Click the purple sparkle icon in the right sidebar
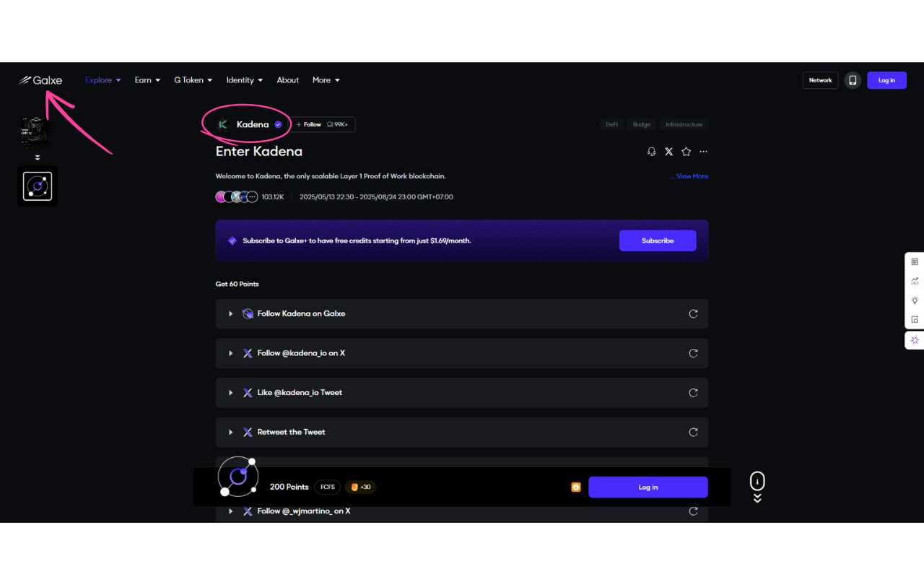 915,340
